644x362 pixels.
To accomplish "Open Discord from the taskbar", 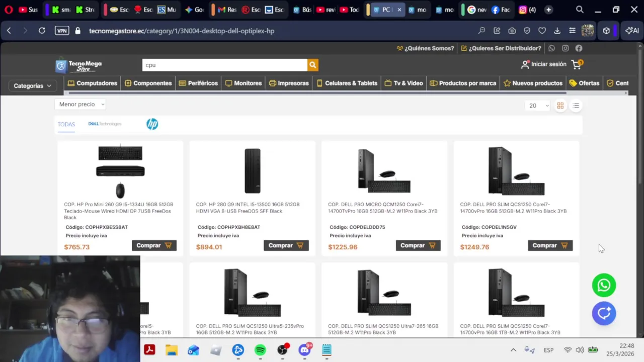I will (304, 350).
